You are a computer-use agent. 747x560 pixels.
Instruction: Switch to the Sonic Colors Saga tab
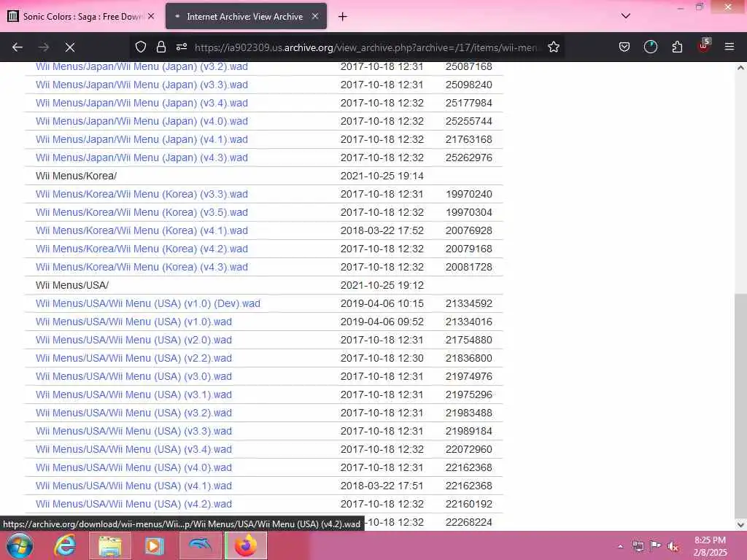[x=81, y=17]
